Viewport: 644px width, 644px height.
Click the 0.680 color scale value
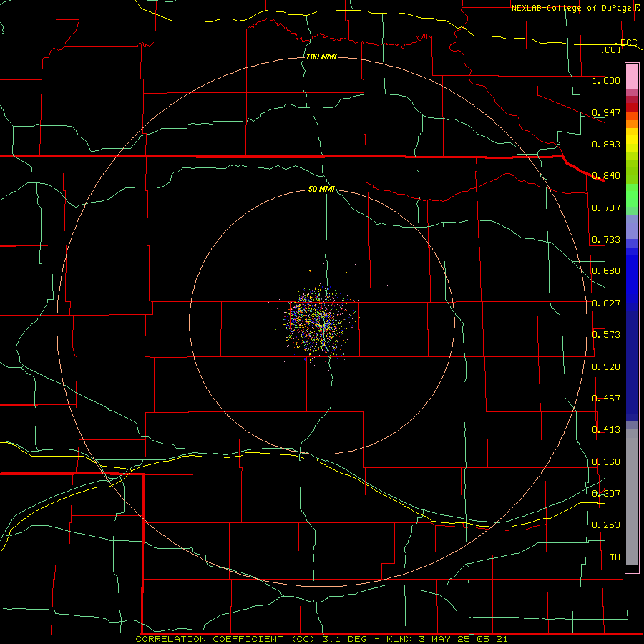(606, 271)
